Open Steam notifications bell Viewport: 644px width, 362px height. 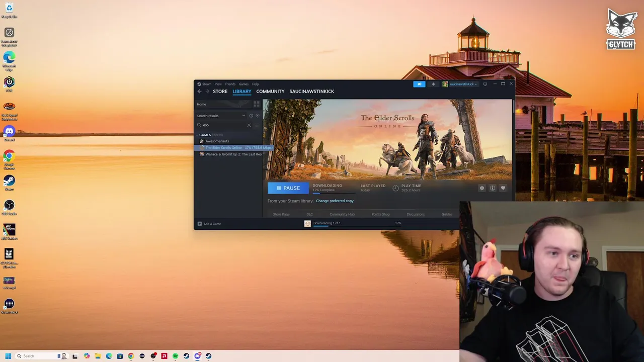(433, 84)
